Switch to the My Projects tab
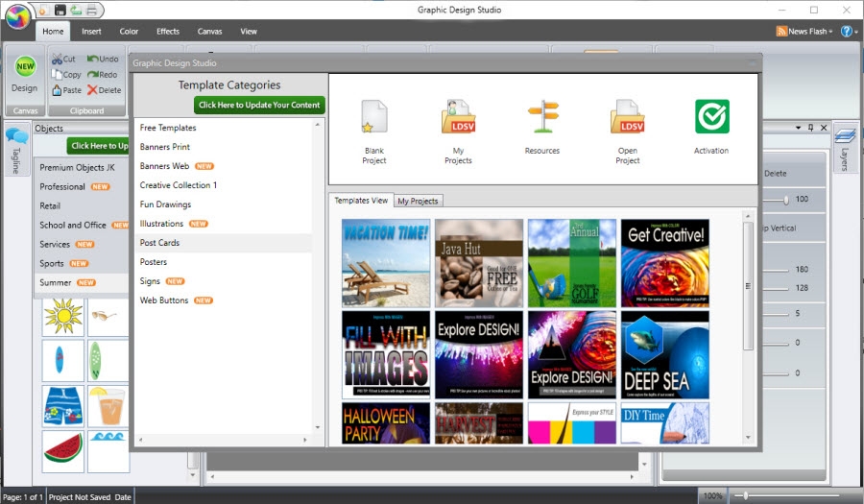The width and height of the screenshot is (864, 504). coord(418,201)
